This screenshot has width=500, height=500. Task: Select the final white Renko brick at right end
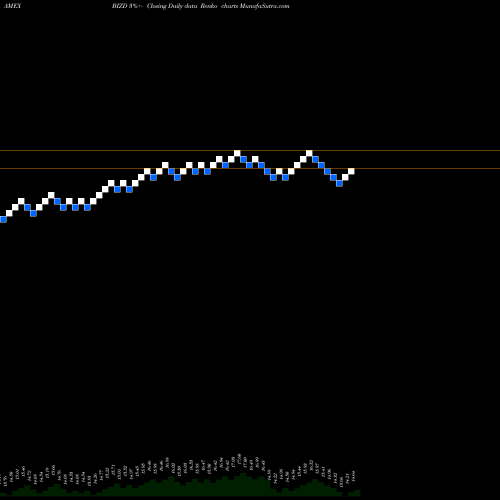click(351, 171)
